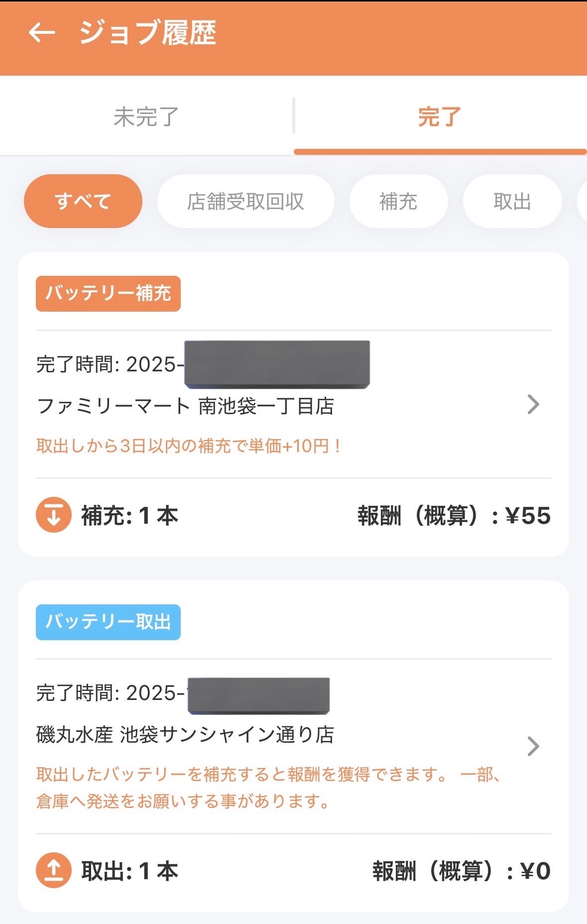
Task: Open the ファミリーマート job details chevron
Action: click(x=533, y=404)
